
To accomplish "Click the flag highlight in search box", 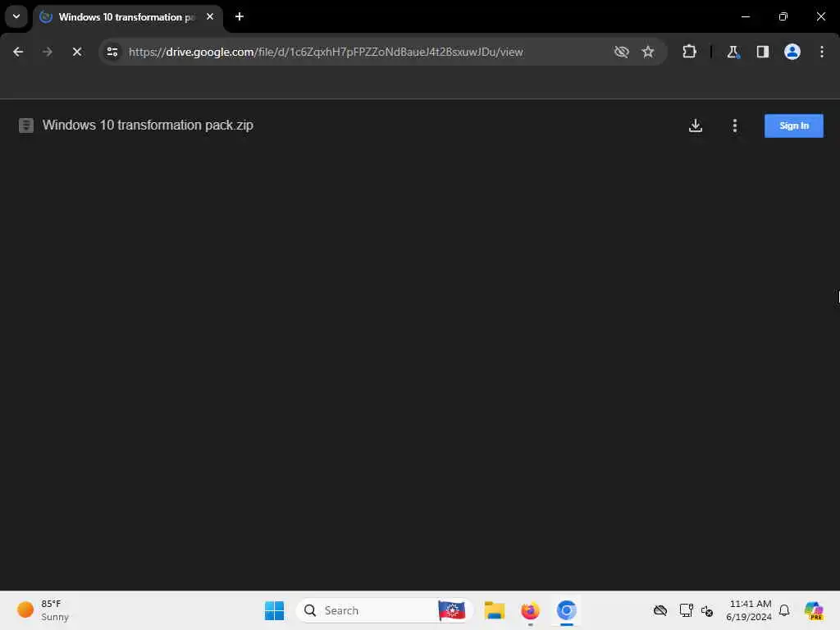I will coord(452,610).
